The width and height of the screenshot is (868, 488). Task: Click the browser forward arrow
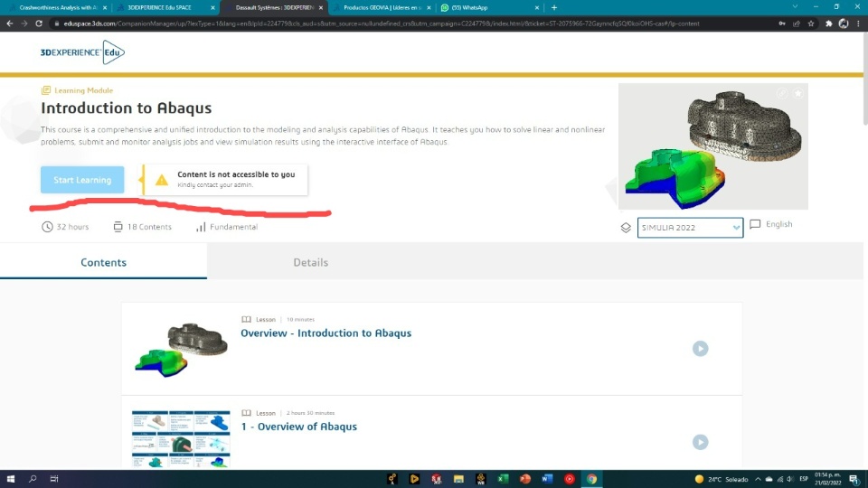point(24,23)
